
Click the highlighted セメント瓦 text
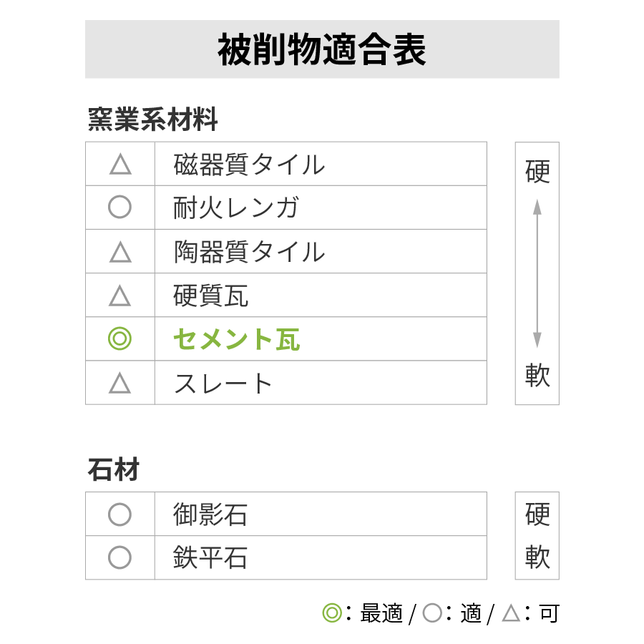[x=237, y=339]
